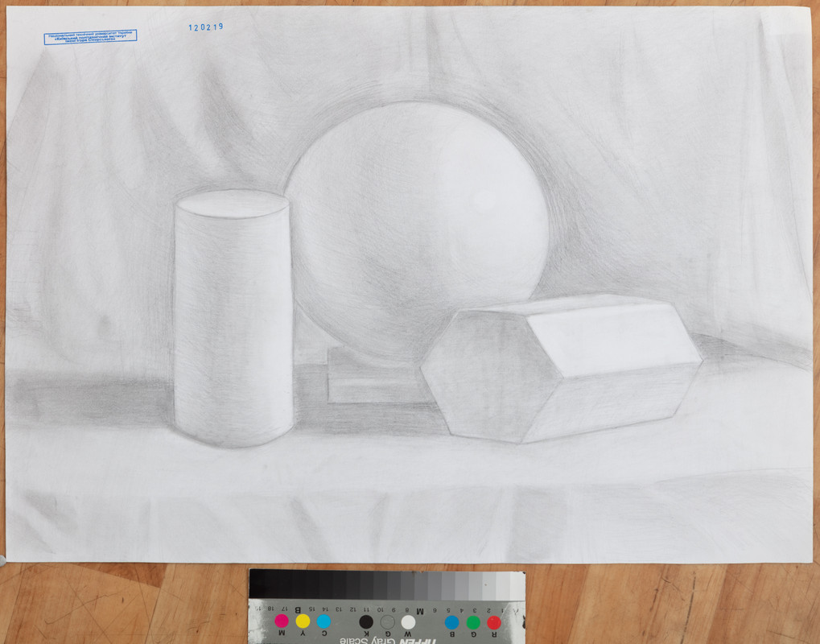
Task: Select the cyan color patch labeled C
Action: coord(323,621)
